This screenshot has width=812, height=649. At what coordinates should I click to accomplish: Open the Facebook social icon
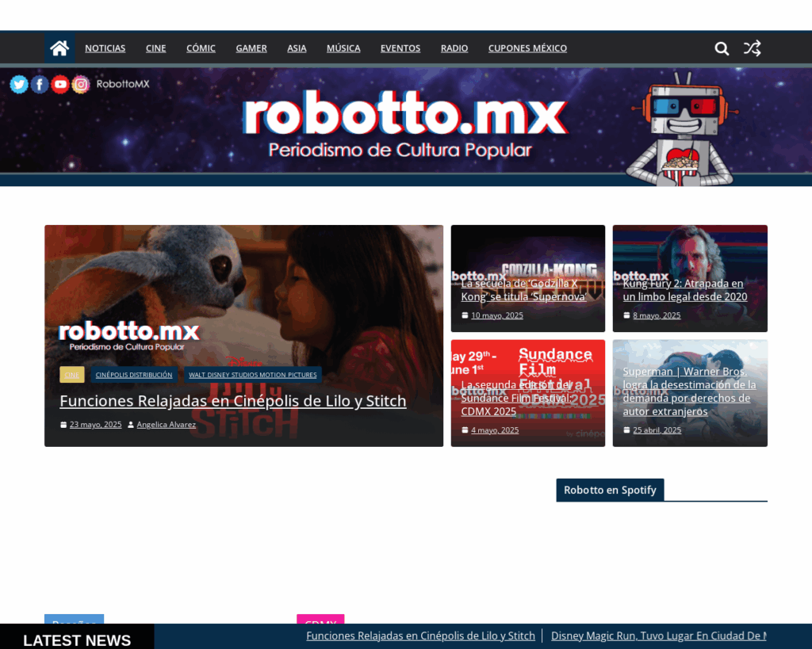click(x=39, y=84)
